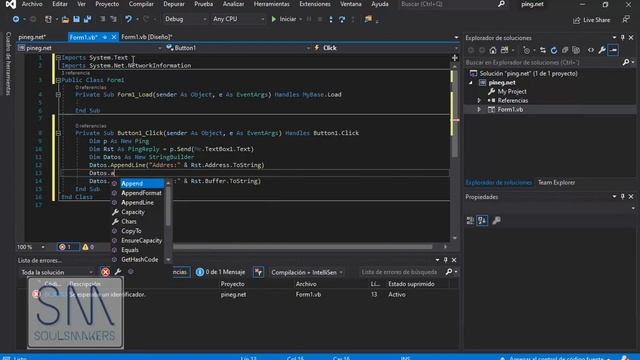Open the Click event member dropdown
640x360 pixels.
coord(385,48)
